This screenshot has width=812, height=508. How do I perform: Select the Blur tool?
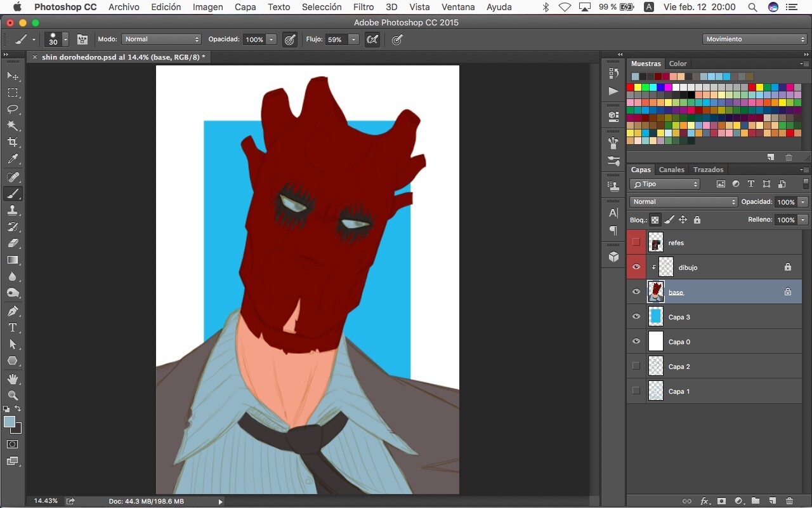13,276
